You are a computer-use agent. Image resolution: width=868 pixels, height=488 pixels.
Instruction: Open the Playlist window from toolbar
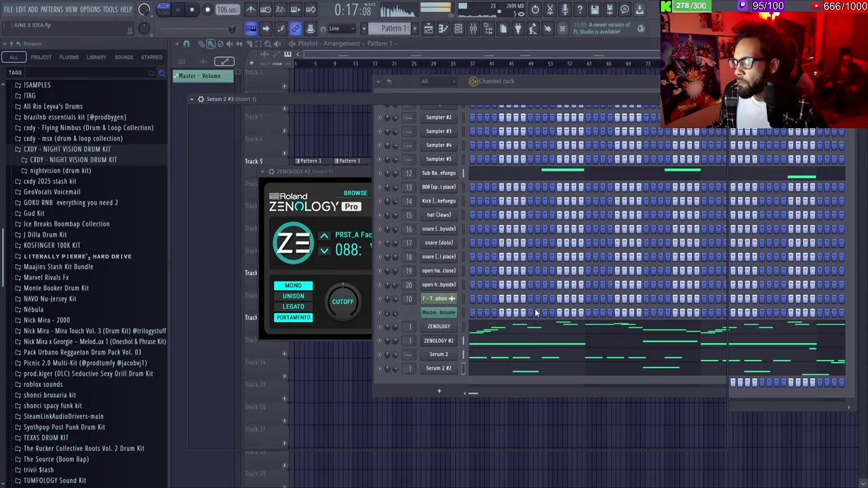click(429, 28)
